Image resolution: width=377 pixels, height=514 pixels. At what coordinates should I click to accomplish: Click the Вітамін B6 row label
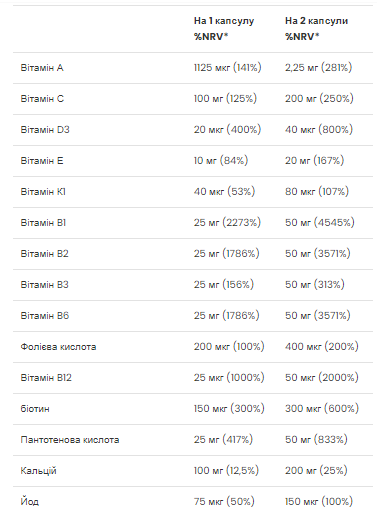coord(45,316)
